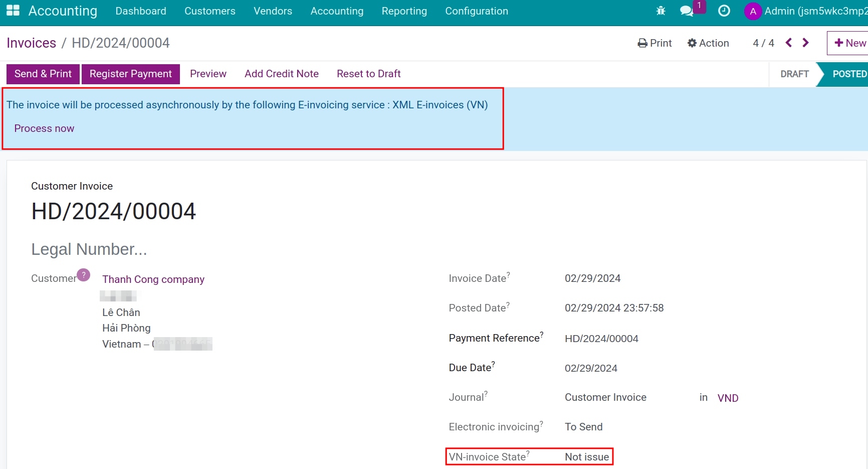Go to next record arrow
The width and height of the screenshot is (868, 469).
[805, 43]
